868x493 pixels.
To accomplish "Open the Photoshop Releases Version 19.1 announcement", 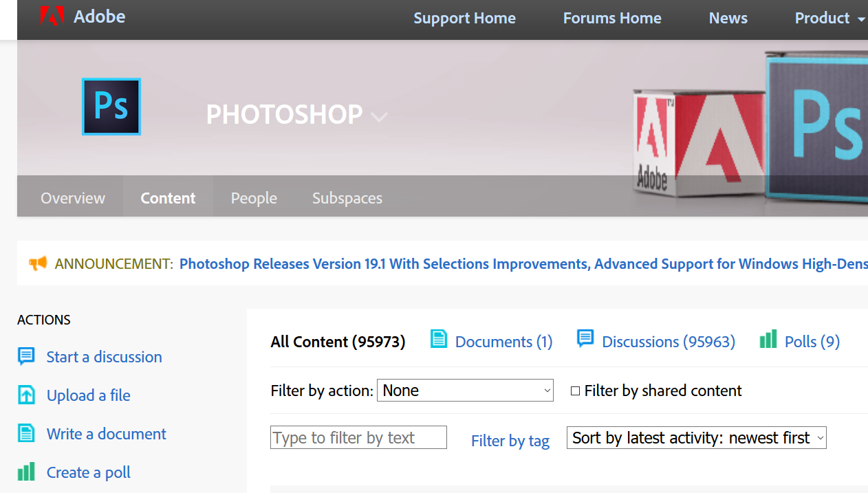I will (523, 264).
